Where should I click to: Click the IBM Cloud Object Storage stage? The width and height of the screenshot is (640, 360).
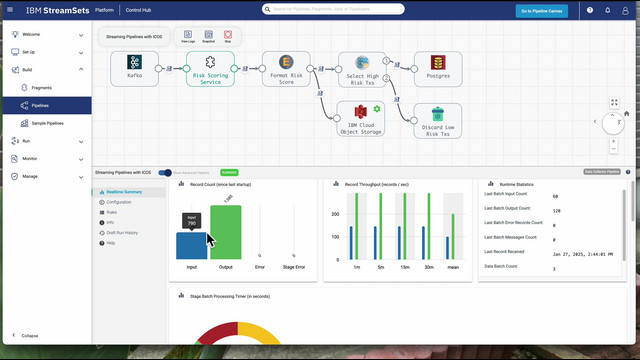point(360,119)
